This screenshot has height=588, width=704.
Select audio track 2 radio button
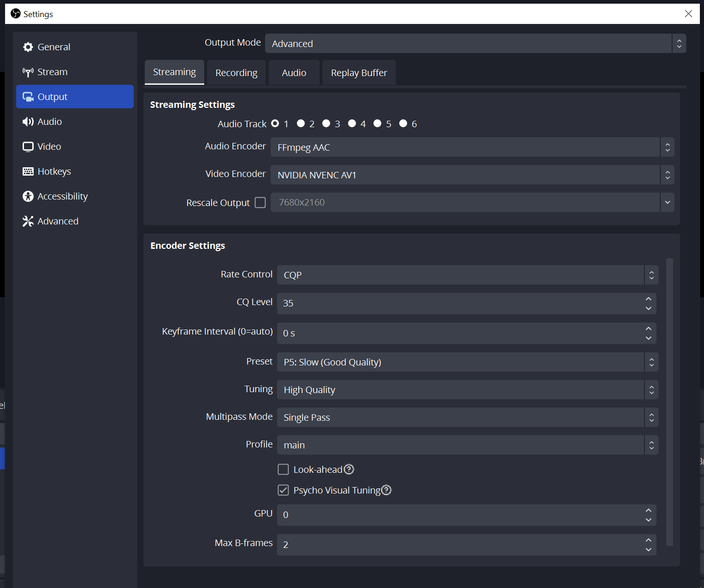(x=301, y=123)
